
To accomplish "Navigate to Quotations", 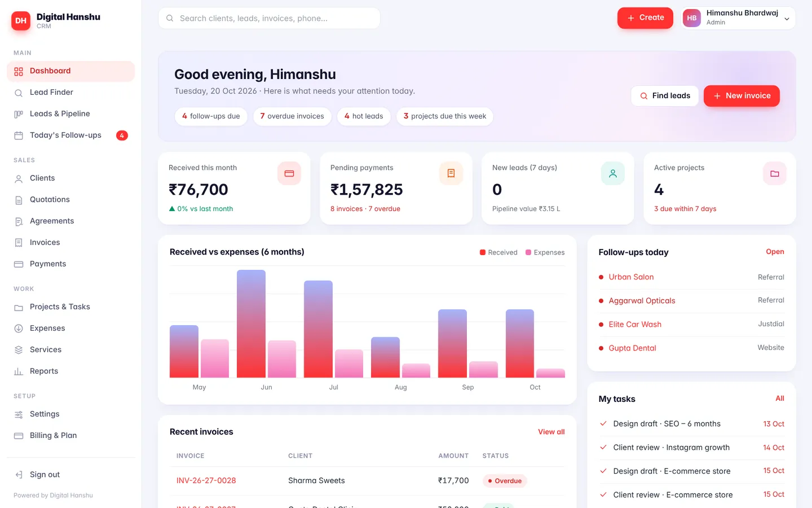I will click(x=71, y=200).
